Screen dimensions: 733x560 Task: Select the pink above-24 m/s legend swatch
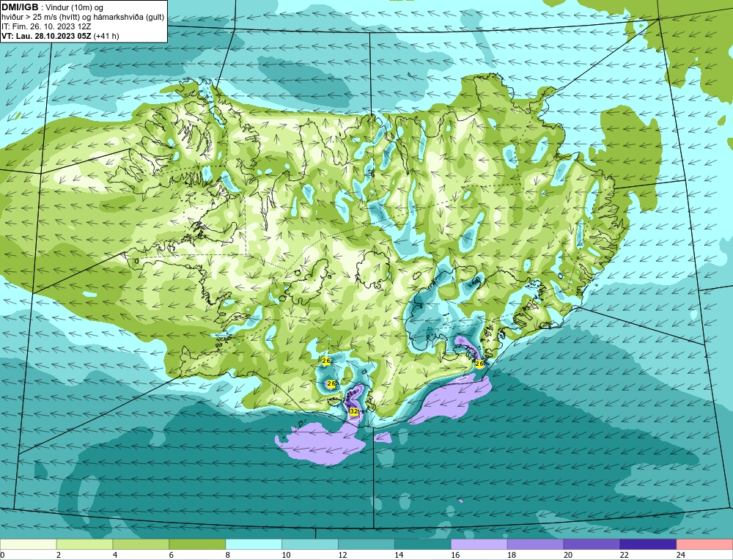tap(704, 545)
